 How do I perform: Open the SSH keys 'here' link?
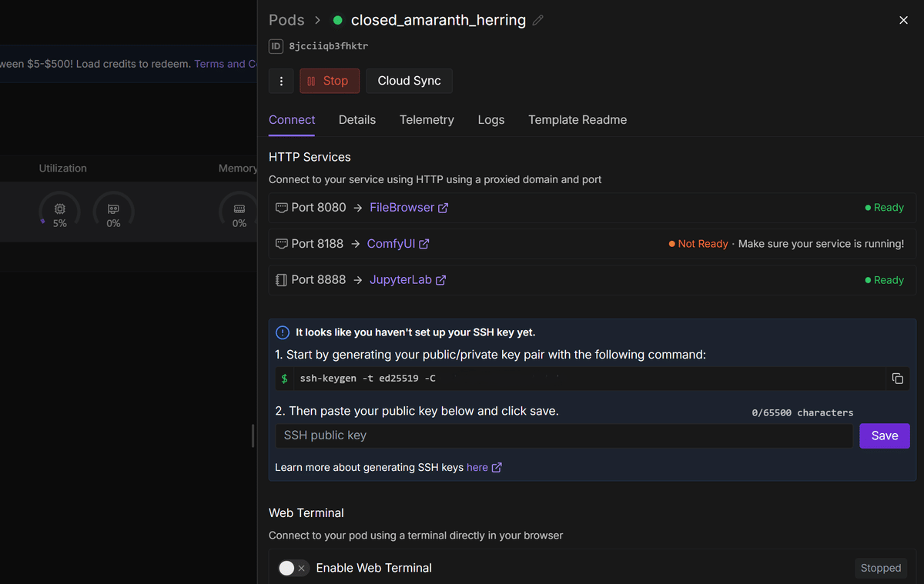[x=477, y=467]
